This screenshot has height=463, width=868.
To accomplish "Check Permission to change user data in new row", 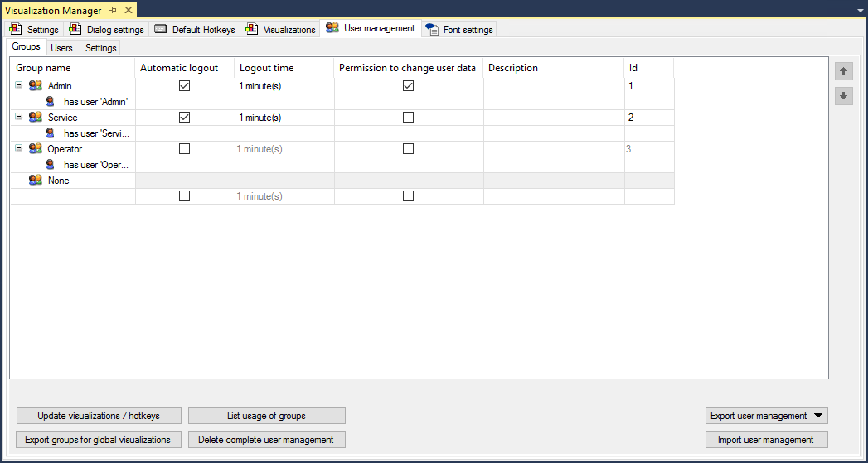I will 409,195.
